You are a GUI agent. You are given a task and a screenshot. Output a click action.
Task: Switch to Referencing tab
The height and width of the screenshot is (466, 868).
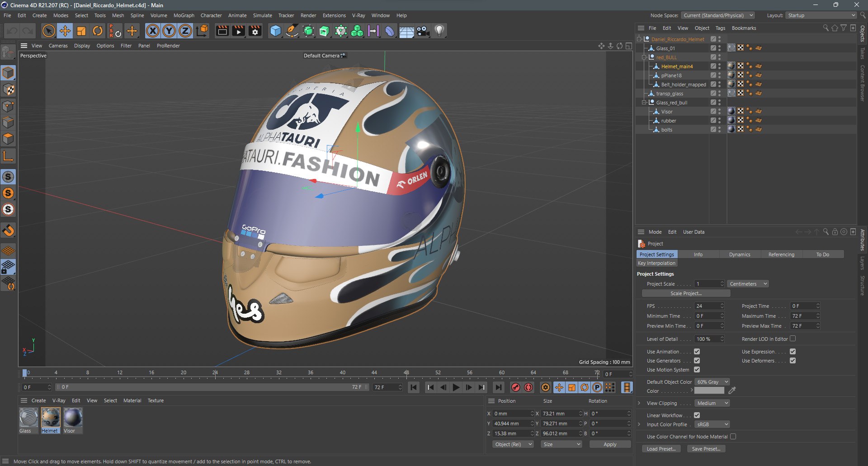(781, 254)
